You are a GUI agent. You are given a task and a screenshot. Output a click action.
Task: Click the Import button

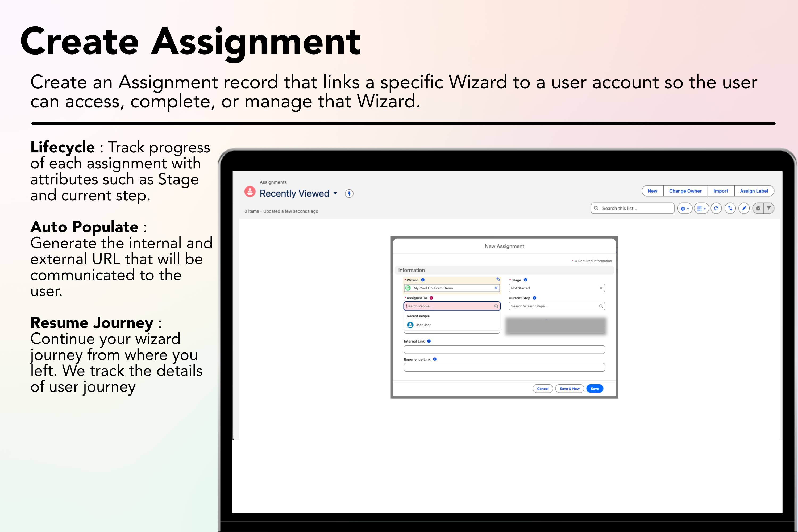(721, 191)
